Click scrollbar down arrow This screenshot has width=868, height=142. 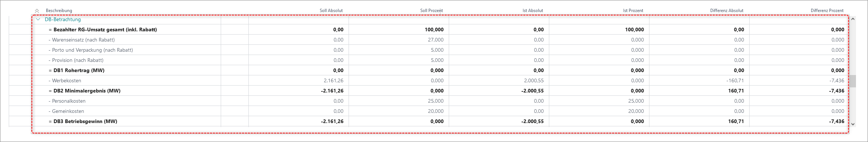tap(853, 124)
